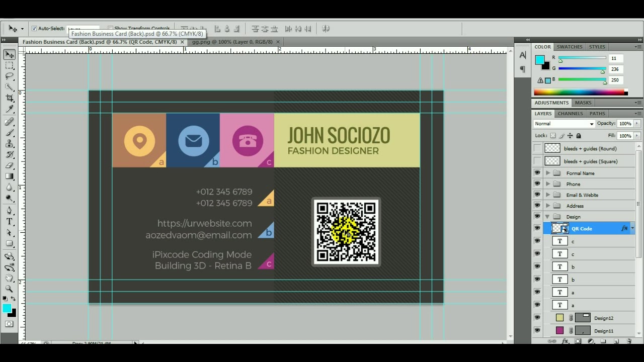Image resolution: width=644 pixels, height=362 pixels.
Task: Switch to the gg.png document tab
Action: 232,42
